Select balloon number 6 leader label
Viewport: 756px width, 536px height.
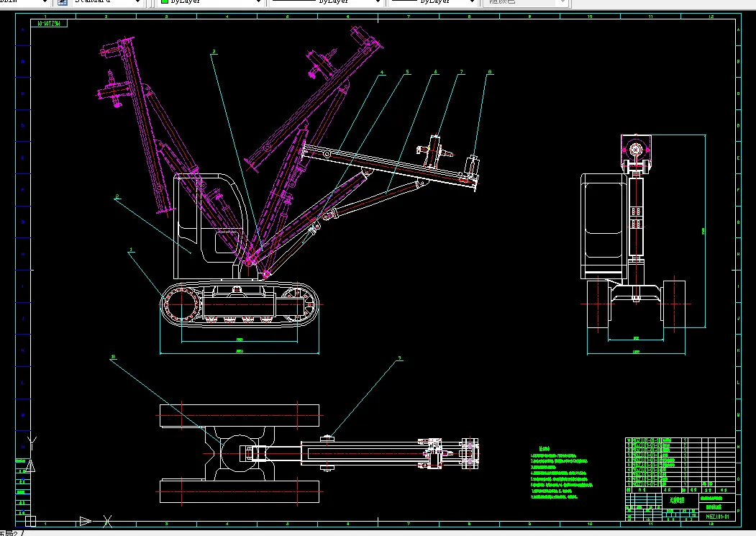tap(435, 72)
